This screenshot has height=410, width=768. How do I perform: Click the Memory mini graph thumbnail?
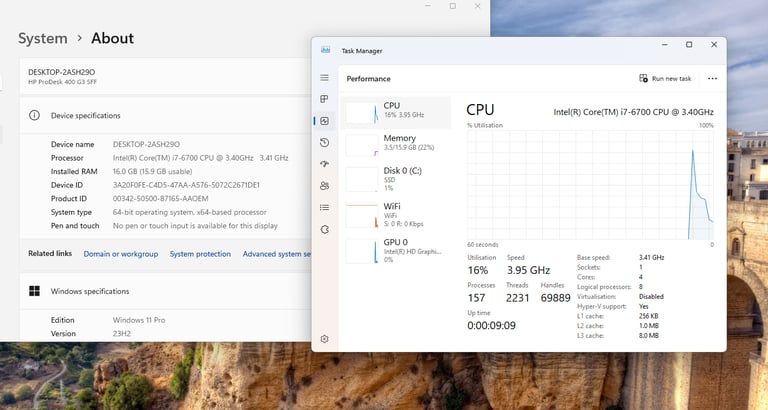[x=362, y=145]
